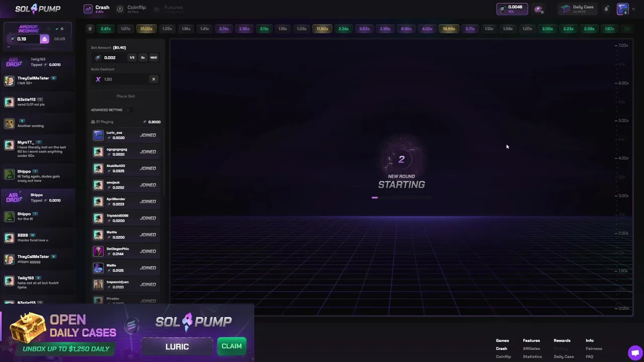The width and height of the screenshot is (644, 362).
Task: Open the Coinflip footer link
Action: tap(503, 356)
